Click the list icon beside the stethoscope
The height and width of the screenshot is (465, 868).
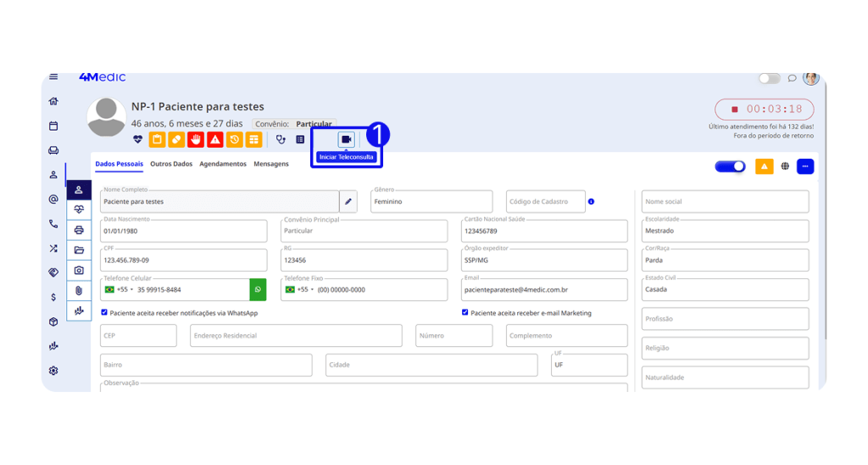coord(300,140)
